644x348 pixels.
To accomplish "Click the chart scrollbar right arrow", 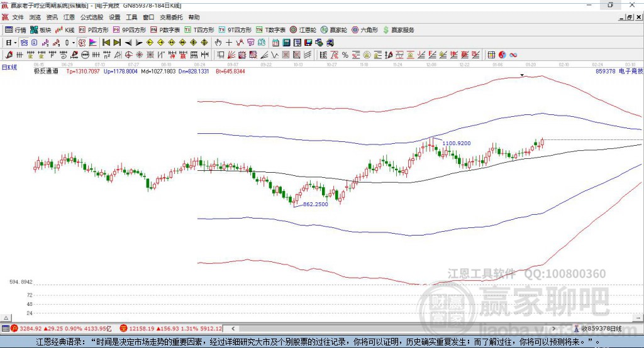I will click(x=553, y=329).
